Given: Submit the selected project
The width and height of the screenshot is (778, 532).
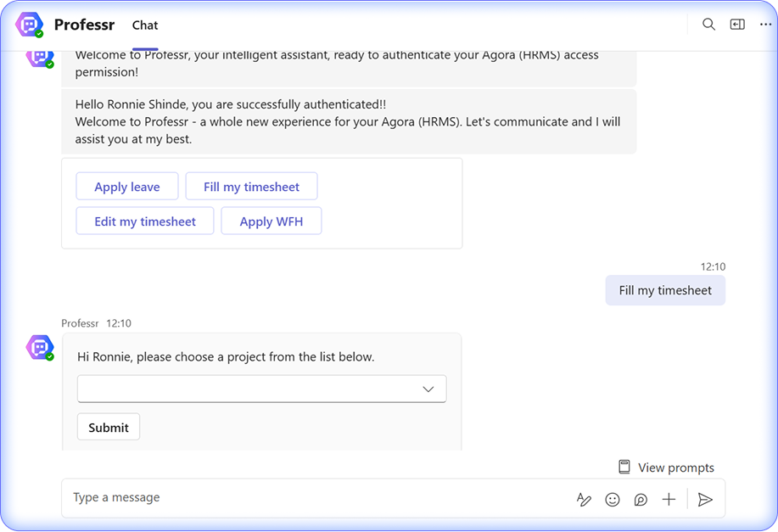Looking at the screenshot, I should pyautogui.click(x=109, y=428).
